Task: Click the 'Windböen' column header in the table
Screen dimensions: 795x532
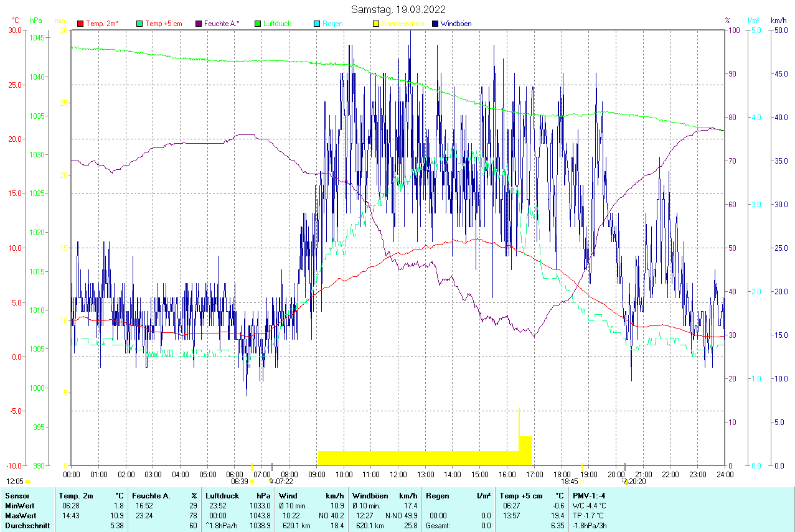Action: (369, 496)
